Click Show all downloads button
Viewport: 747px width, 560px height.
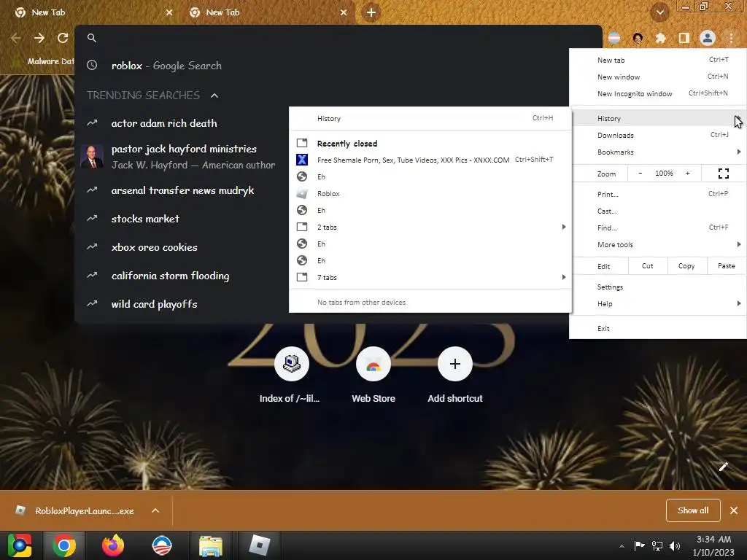(693, 510)
